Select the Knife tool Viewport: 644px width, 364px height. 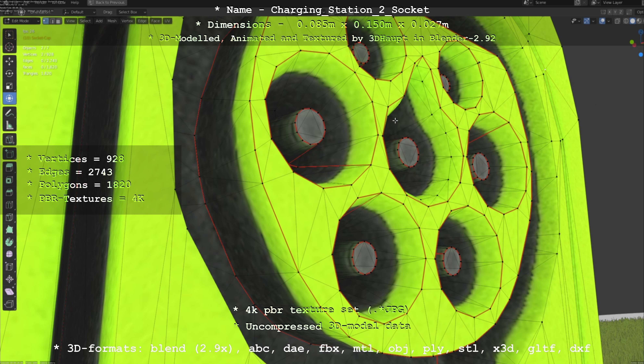tap(9, 217)
